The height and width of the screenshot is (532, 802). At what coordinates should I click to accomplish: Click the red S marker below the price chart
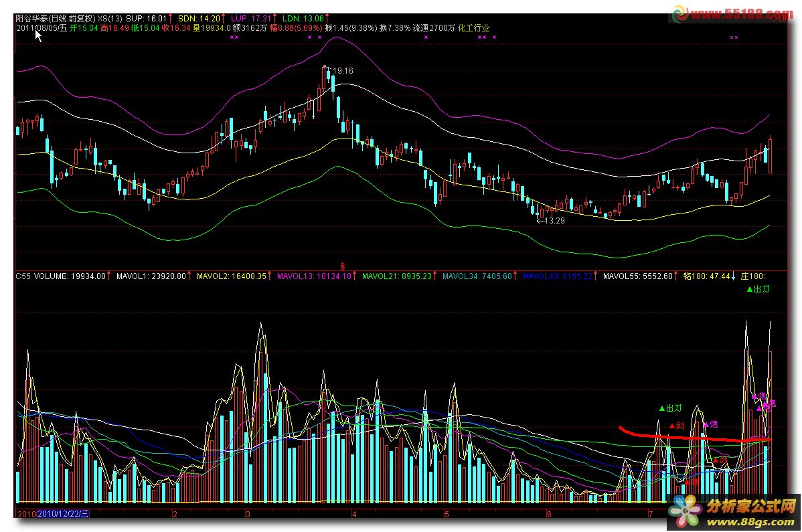(x=342, y=267)
